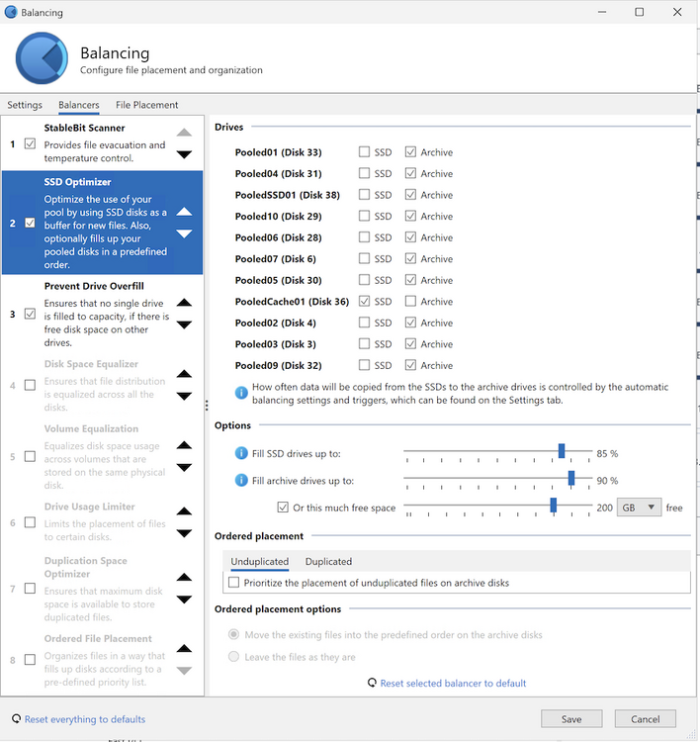The image size is (700, 742).
Task: Uncheck Archive for Pooled10 (Disk 29)
Action: point(410,216)
